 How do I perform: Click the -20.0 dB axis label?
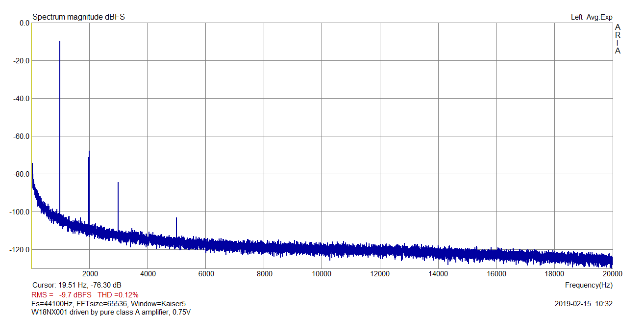point(22,61)
